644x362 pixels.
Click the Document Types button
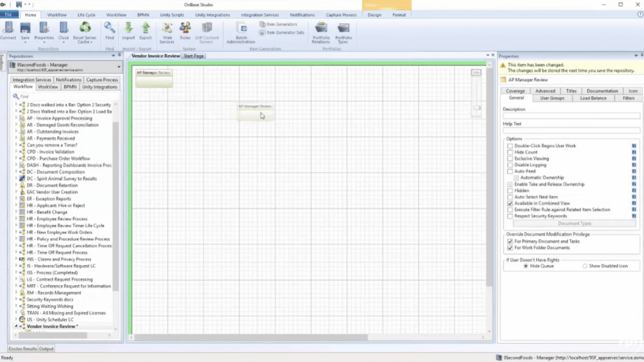(574, 223)
